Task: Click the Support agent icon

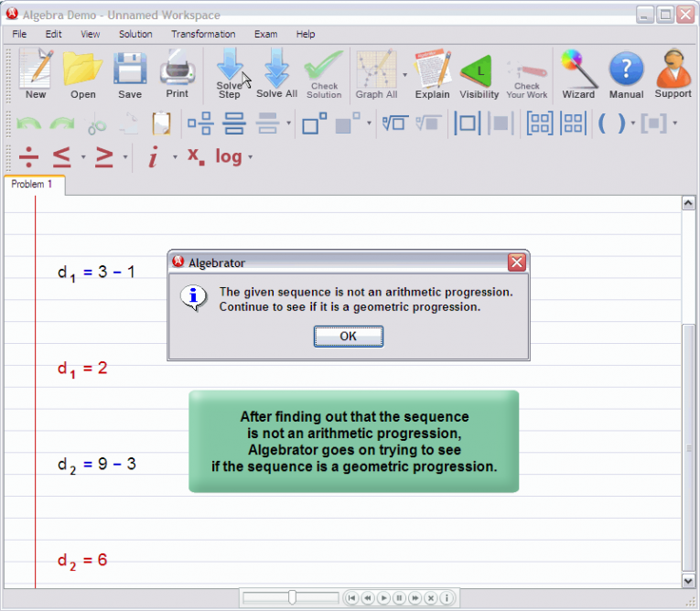Action: tap(673, 74)
